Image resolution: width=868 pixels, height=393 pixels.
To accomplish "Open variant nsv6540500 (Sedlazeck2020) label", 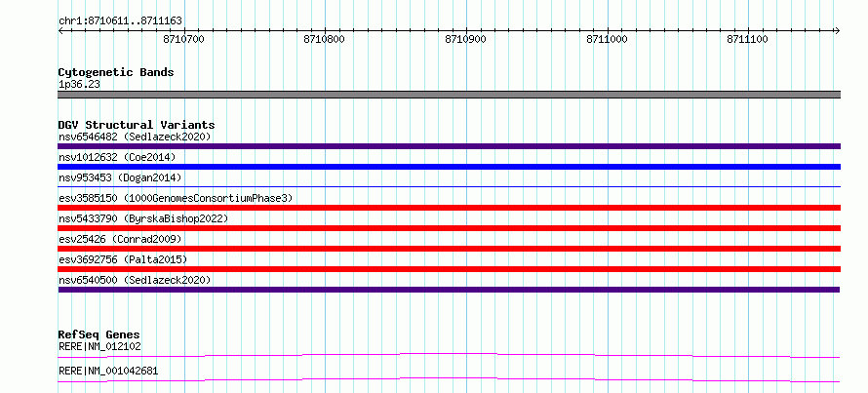I will coord(135,280).
